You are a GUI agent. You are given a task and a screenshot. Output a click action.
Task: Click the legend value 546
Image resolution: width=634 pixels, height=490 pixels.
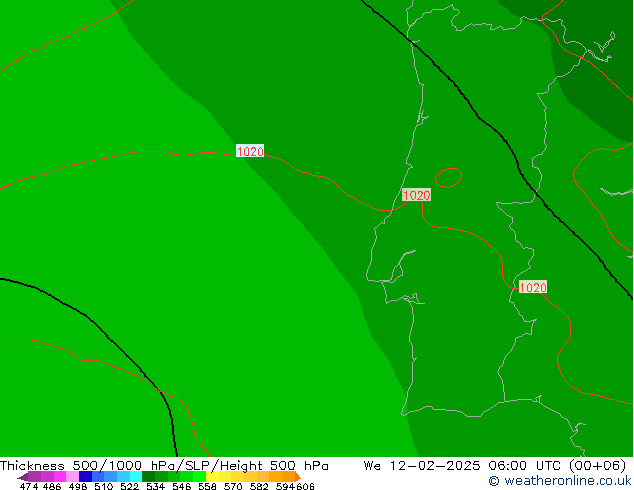tap(182, 486)
